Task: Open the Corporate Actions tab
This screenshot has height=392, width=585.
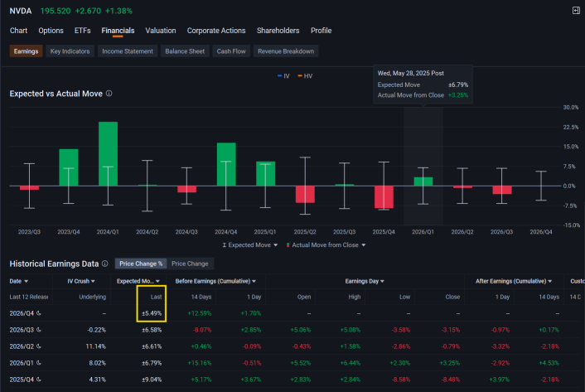Action: [x=216, y=31]
